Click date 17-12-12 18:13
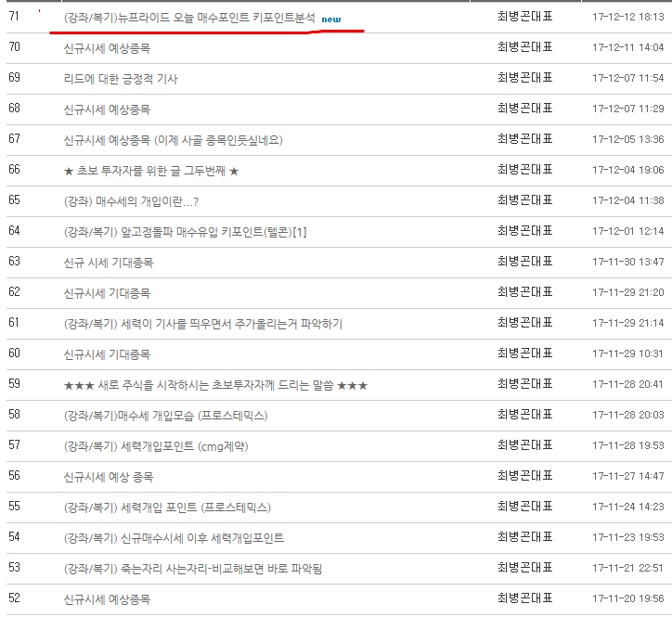Image resolution: width=672 pixels, height=617 pixels. click(x=628, y=17)
